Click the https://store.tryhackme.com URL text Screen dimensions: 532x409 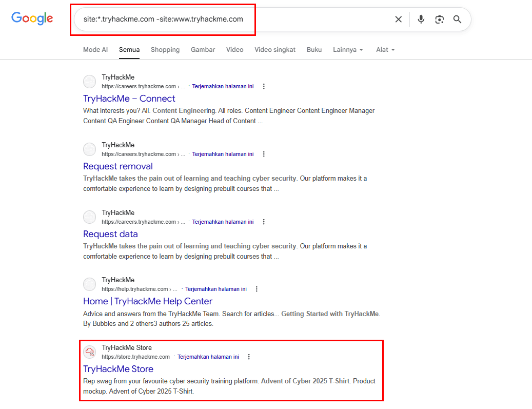(x=135, y=357)
